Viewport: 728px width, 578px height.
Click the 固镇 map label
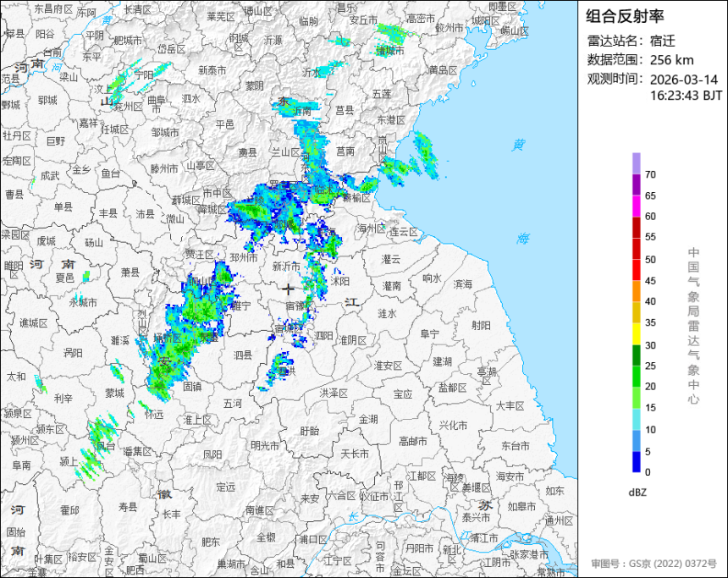(192, 386)
